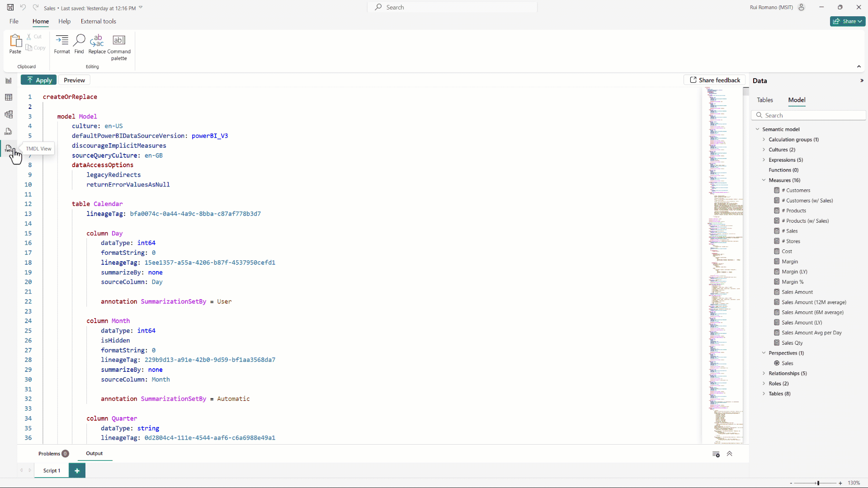Collapse the ribbon with chevron
Image resolution: width=868 pixels, height=488 pixels.
point(859,66)
